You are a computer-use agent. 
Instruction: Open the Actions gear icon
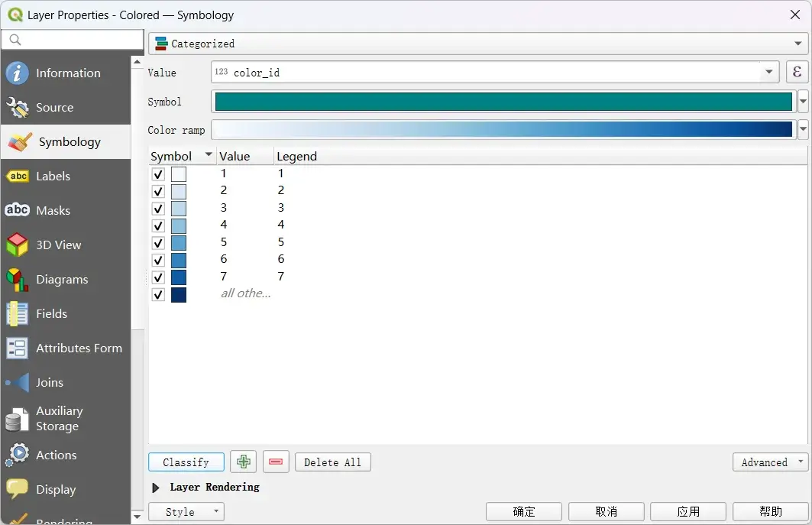(x=17, y=455)
